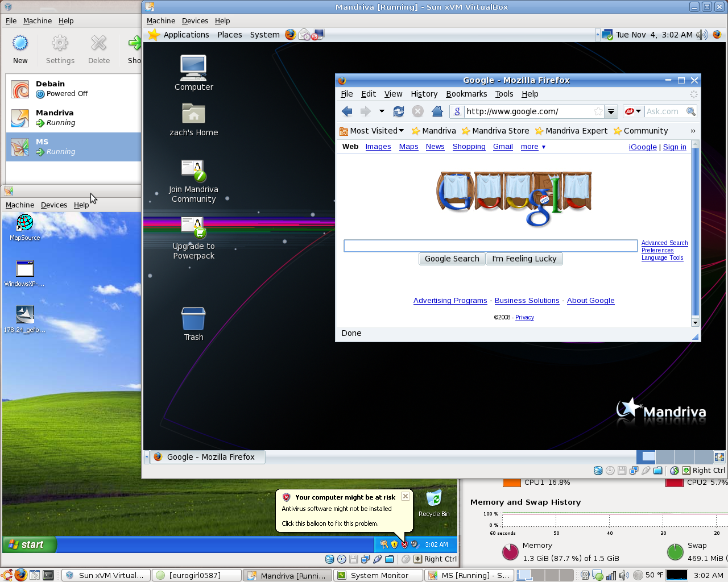Select 178.24_gefo installer icon on XP desktop
Image resolution: width=728 pixels, height=582 pixels.
click(25, 315)
